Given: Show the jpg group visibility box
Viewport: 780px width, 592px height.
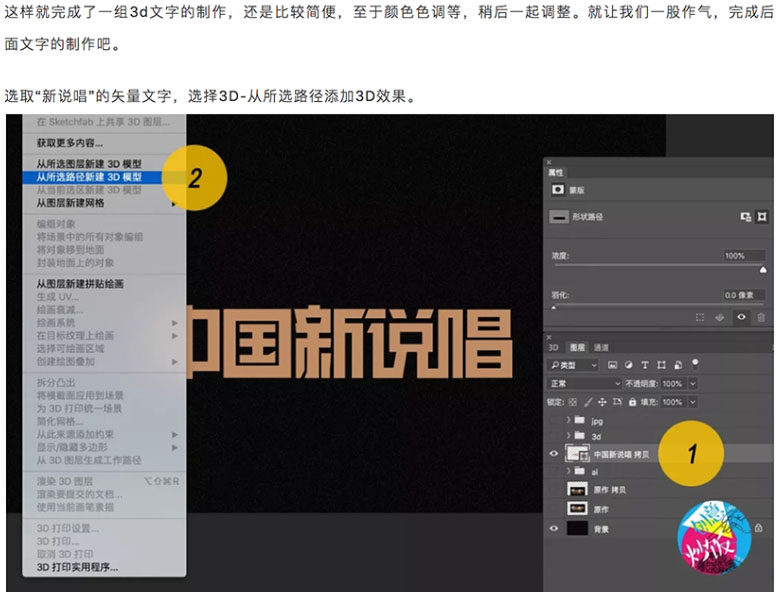Looking at the screenshot, I should pos(554,421).
